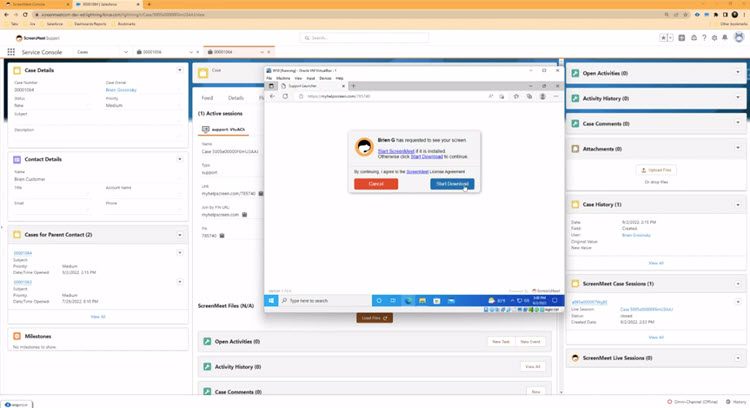The width and height of the screenshot is (750, 408).
Task: Switch to the Feed tab
Action: [207, 98]
